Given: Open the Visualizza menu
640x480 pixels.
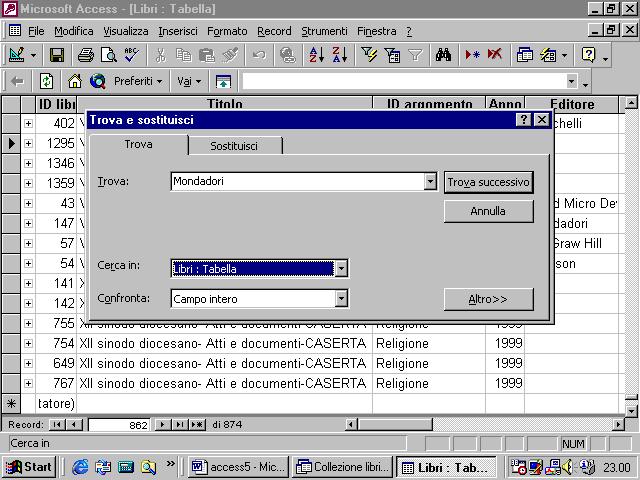Looking at the screenshot, I should (x=126, y=31).
